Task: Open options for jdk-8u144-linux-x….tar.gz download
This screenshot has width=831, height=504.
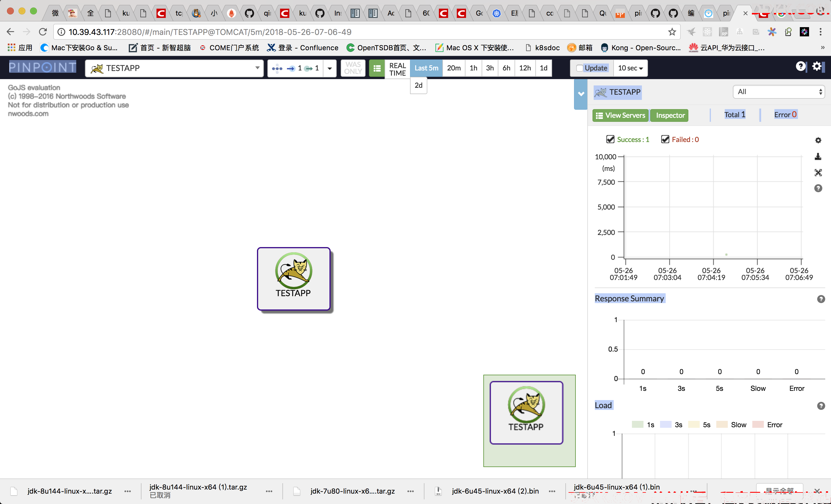Action: [x=128, y=491]
